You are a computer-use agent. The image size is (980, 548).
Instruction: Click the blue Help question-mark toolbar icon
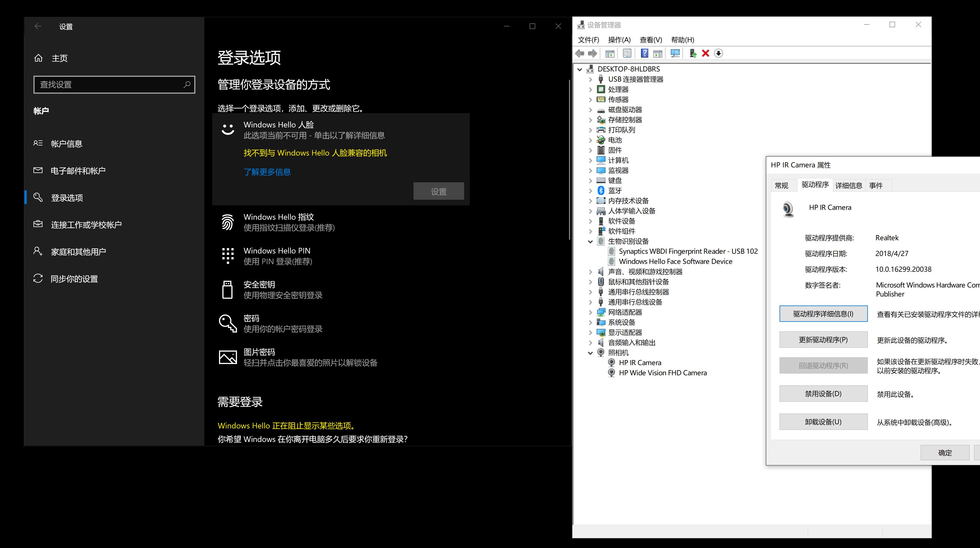(644, 53)
